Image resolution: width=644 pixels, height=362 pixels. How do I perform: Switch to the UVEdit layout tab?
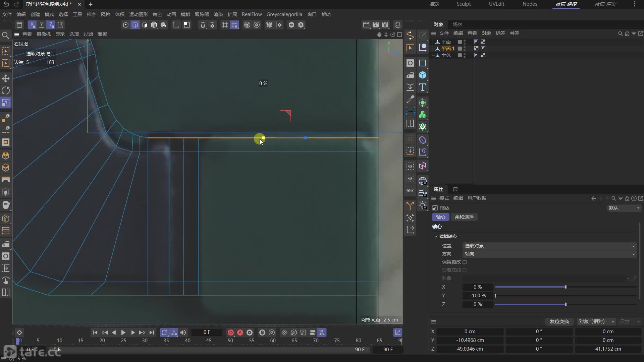pyautogui.click(x=496, y=4)
